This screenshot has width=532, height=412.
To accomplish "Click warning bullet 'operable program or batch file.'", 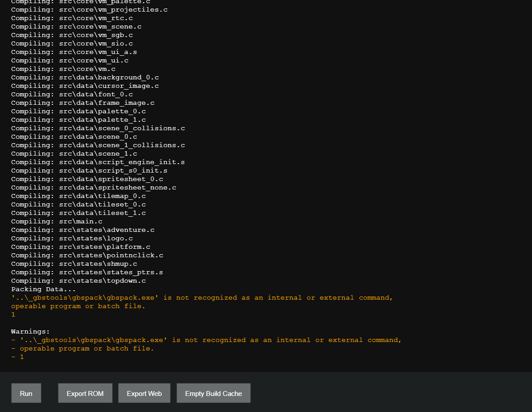I will (x=82, y=349).
